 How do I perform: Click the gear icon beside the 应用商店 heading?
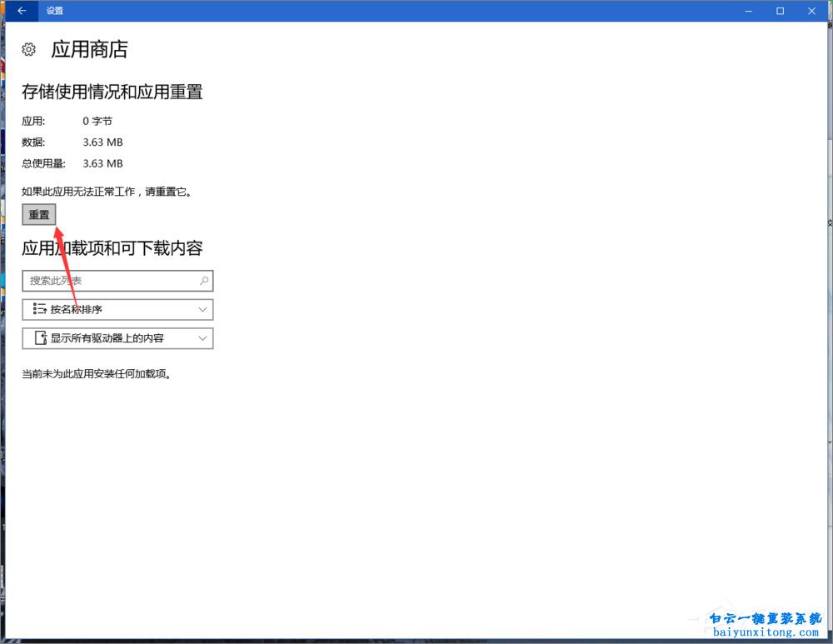coord(28,49)
